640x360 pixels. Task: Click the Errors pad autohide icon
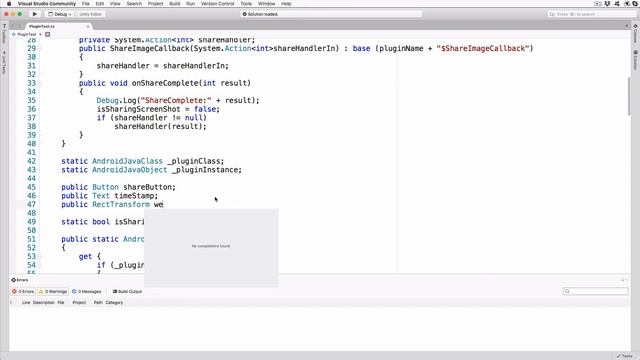tap(623, 280)
